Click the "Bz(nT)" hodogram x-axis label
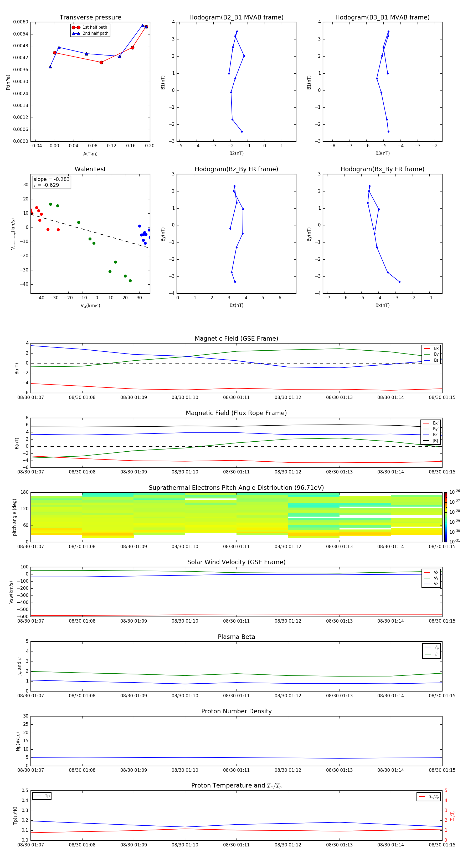This screenshot has width=473, height=868. (236, 306)
